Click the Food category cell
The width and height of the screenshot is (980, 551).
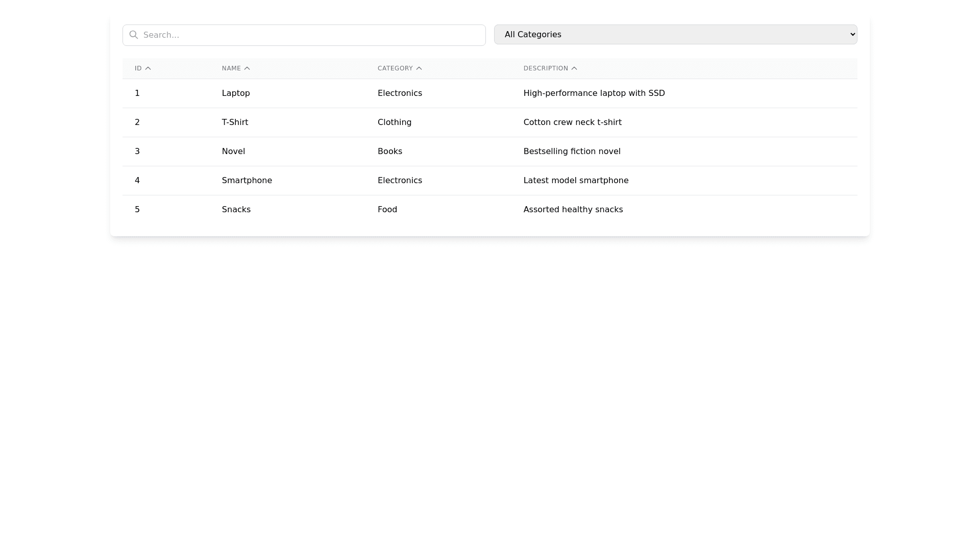coord(387,210)
